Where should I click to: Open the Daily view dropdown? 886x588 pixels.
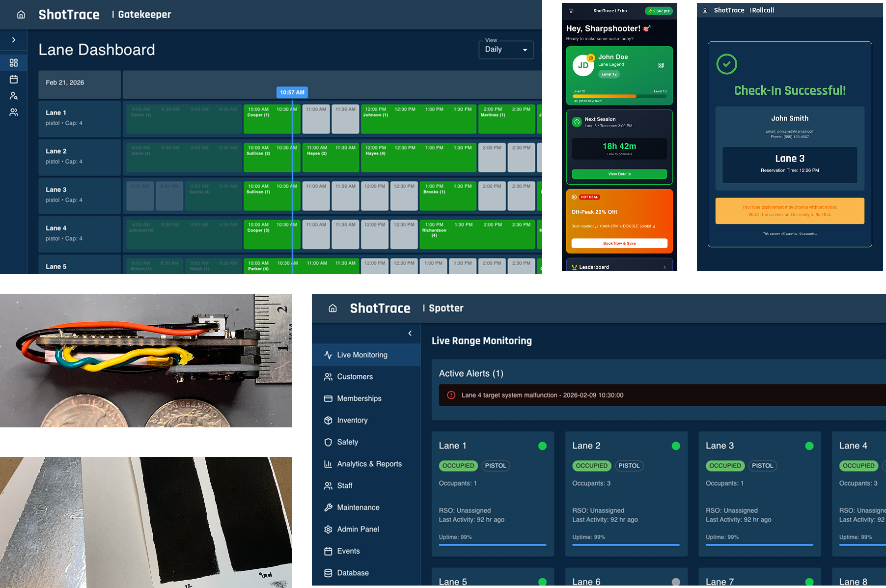506,50
